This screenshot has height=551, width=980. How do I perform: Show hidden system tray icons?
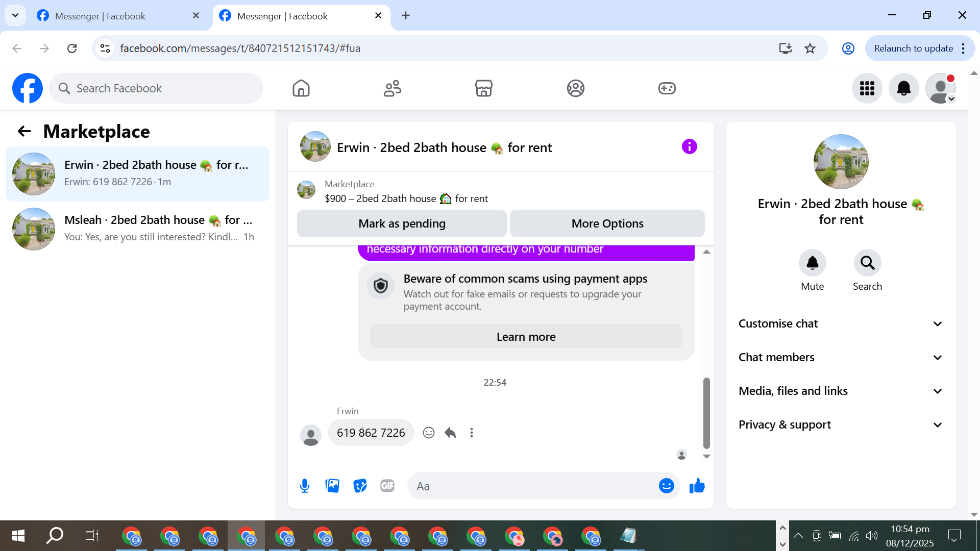798,536
